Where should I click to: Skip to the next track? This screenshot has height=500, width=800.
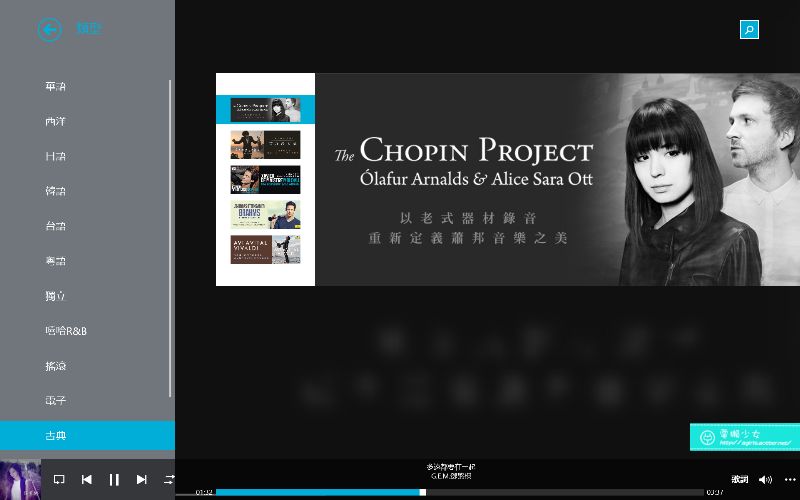[x=141, y=479]
